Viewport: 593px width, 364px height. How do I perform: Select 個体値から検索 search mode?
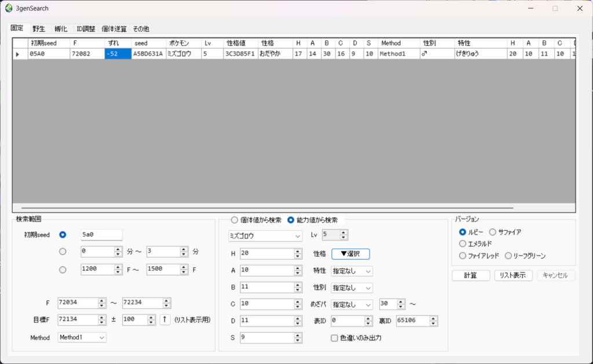tap(234, 219)
